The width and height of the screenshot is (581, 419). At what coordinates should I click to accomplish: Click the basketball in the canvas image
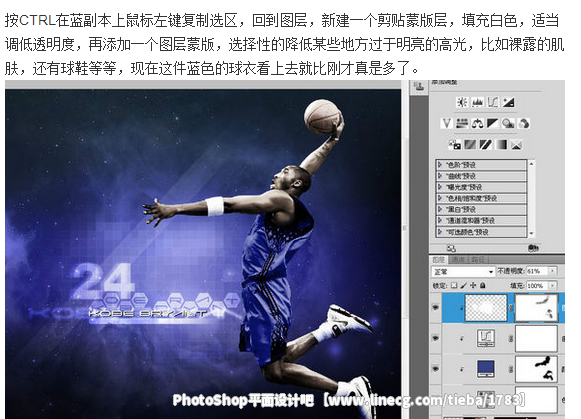(x=322, y=116)
